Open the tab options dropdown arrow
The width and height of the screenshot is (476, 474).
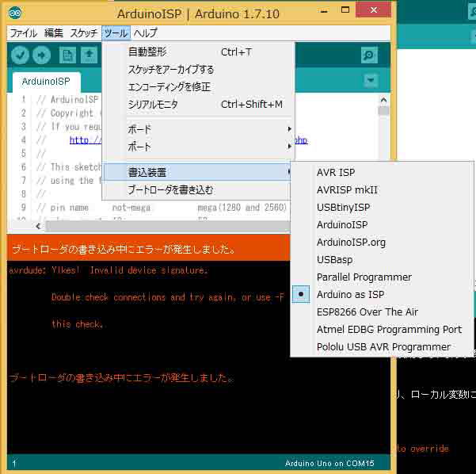point(371,80)
